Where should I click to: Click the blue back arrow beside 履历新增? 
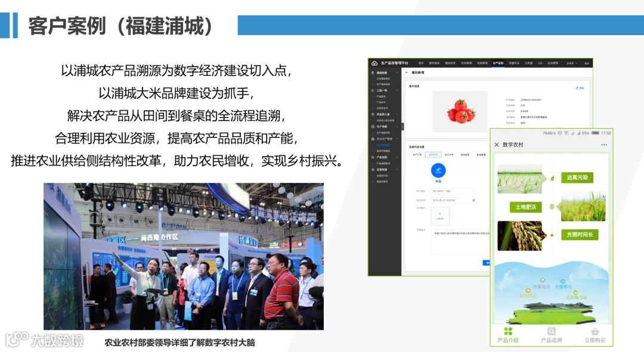tap(407, 72)
